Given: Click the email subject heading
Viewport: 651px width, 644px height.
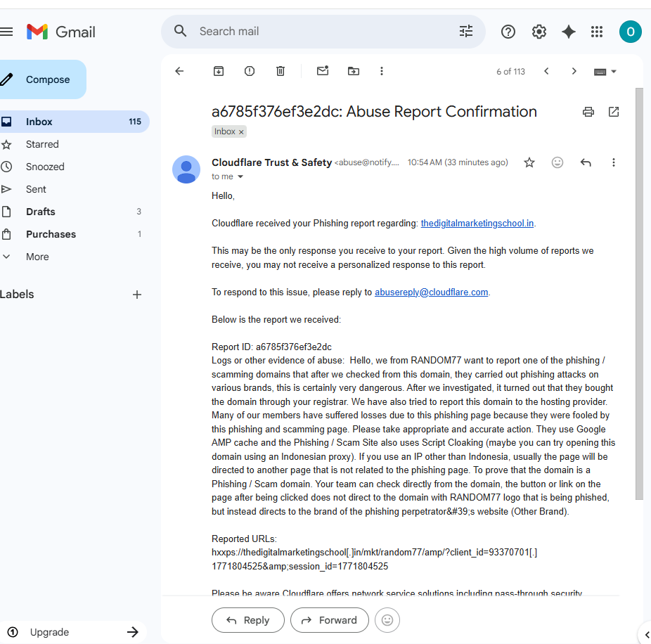Looking at the screenshot, I should (x=374, y=112).
